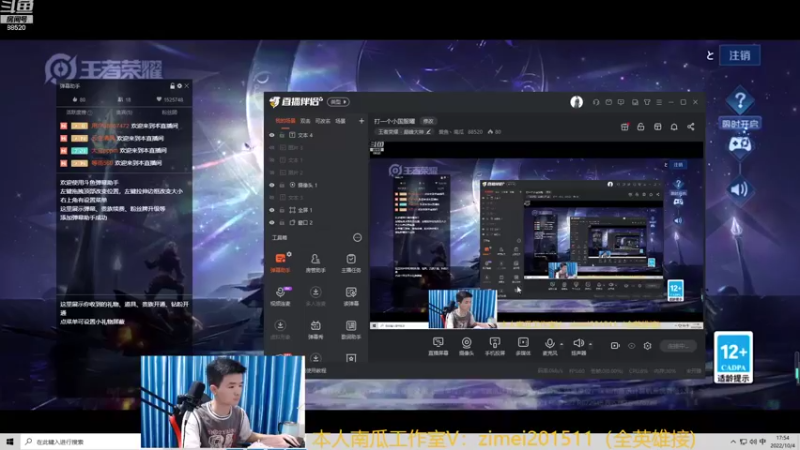The image size is (800, 450).
Task: Select the left tab in 弹幕助手 overlay
Action: pos(79,112)
